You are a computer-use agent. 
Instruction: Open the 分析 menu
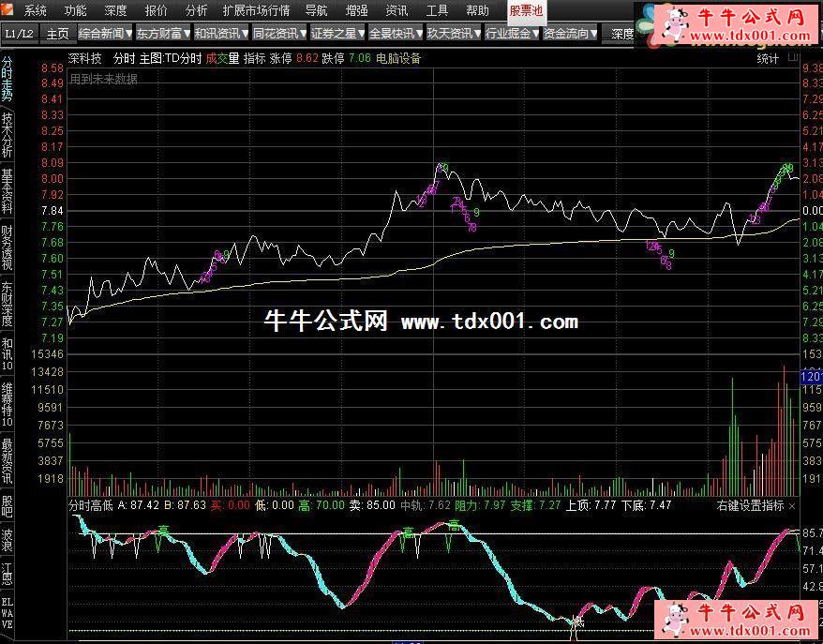tap(196, 10)
